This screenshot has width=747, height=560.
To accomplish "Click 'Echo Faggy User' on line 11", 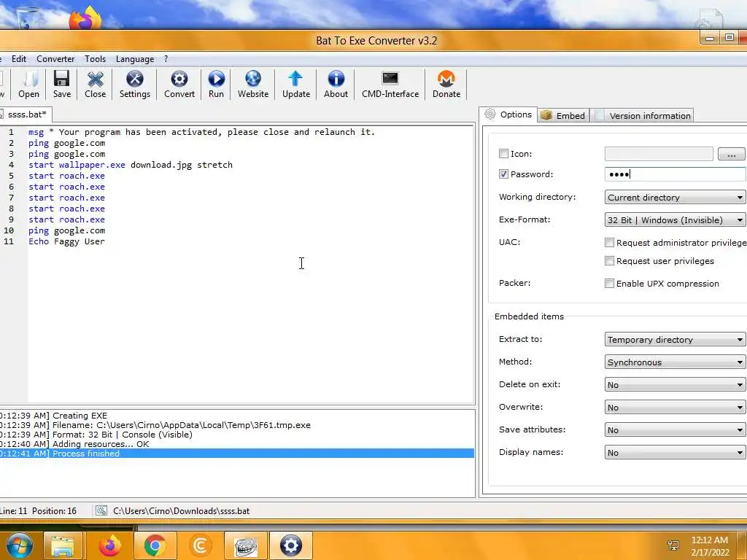I will tap(66, 241).
